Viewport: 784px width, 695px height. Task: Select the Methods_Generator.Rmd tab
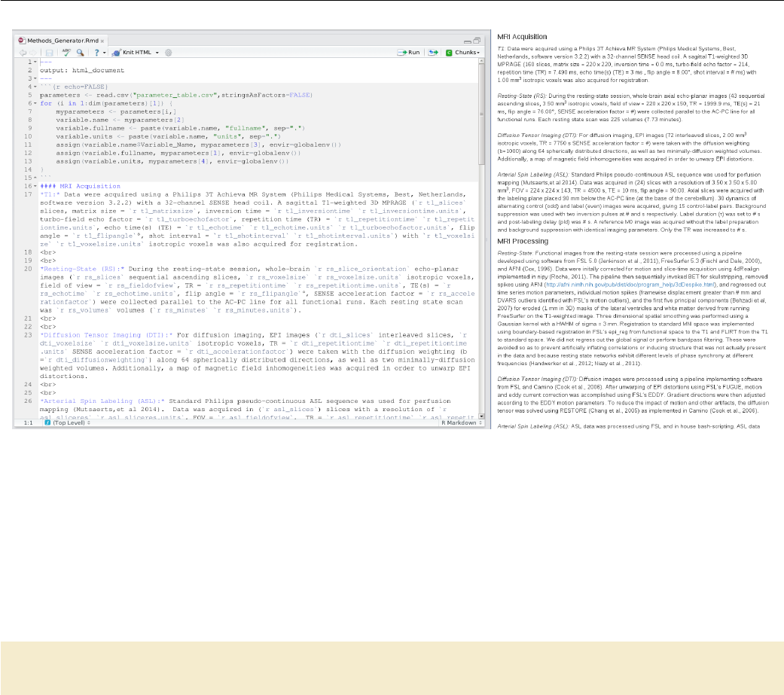[x=63, y=41]
